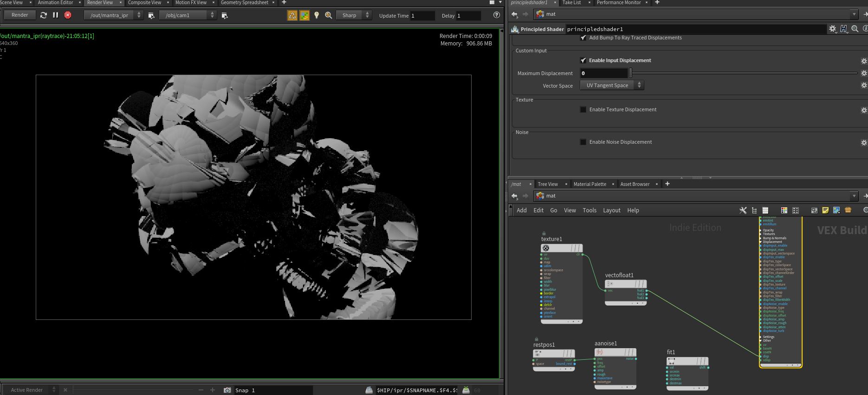The width and height of the screenshot is (868, 395).
Task: Search parameters with the magnifier icon
Action: point(855,29)
